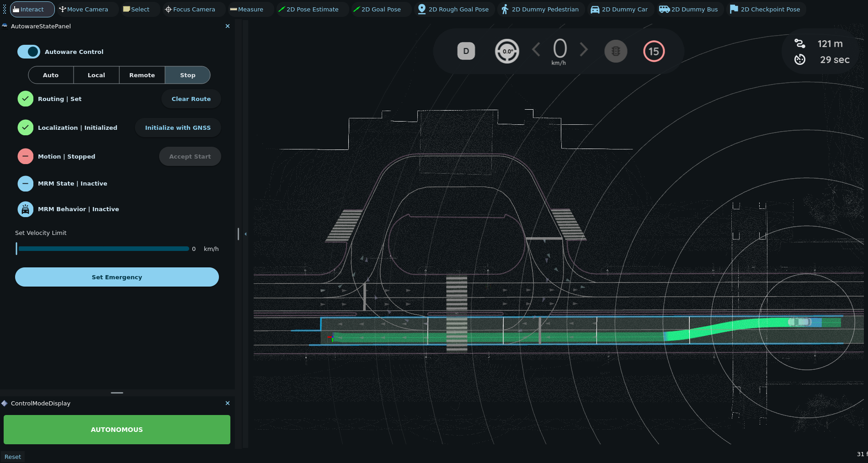Viewport: 868px width, 463px height.
Task: Switch operation mode to Remote
Action: pos(142,75)
